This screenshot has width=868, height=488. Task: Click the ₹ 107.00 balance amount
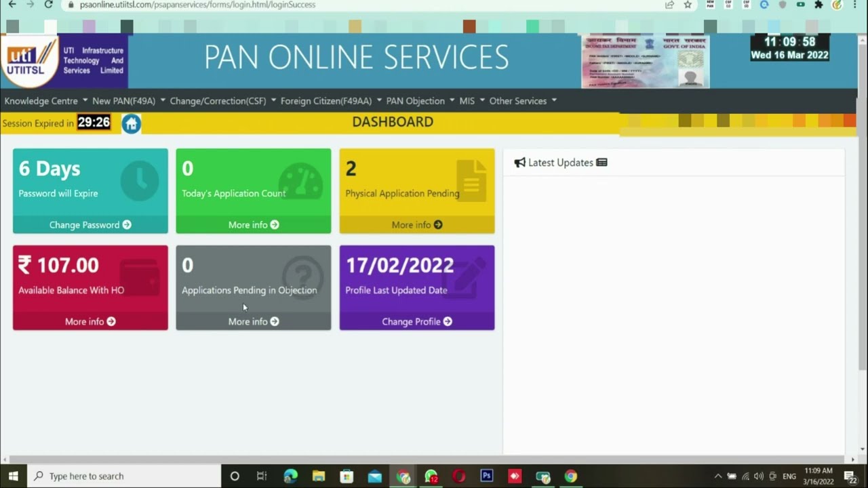click(58, 265)
